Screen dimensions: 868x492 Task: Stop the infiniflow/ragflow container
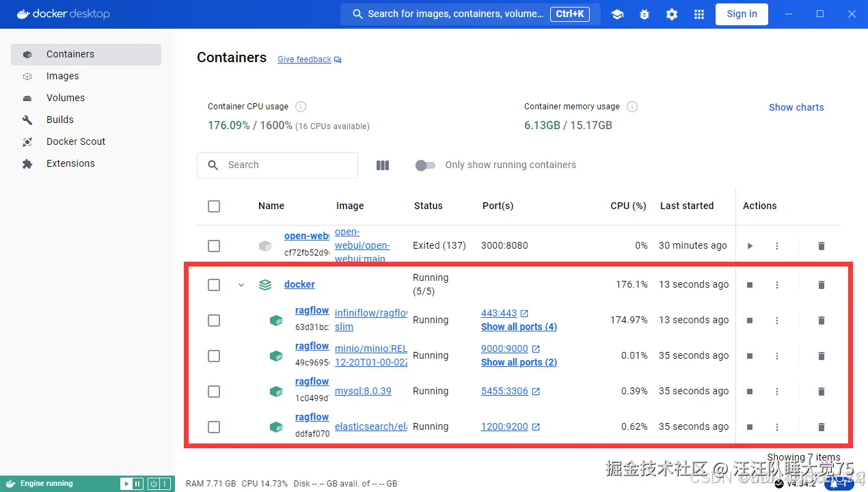pos(750,320)
